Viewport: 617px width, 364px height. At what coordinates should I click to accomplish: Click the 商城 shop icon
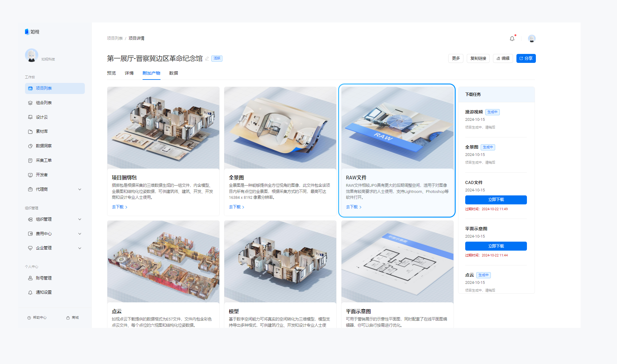[x=68, y=318]
